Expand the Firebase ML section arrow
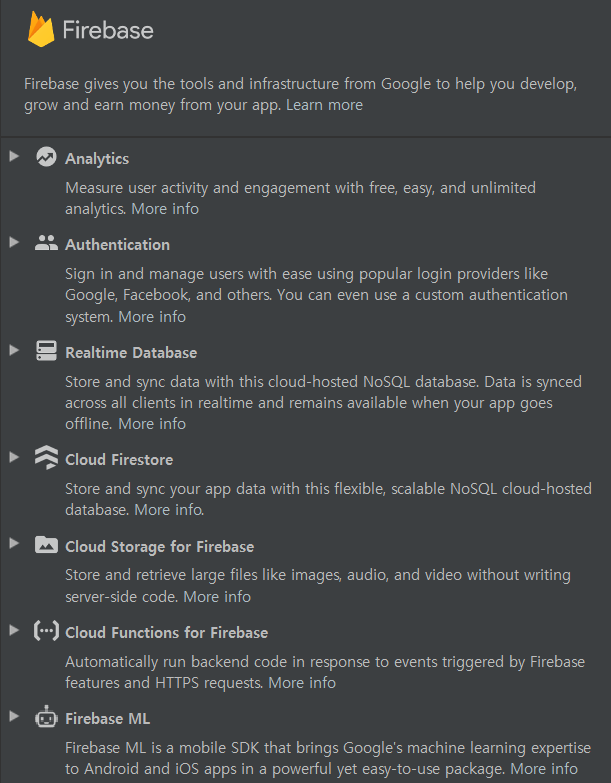This screenshot has height=783, width=611. pyautogui.click(x=14, y=717)
